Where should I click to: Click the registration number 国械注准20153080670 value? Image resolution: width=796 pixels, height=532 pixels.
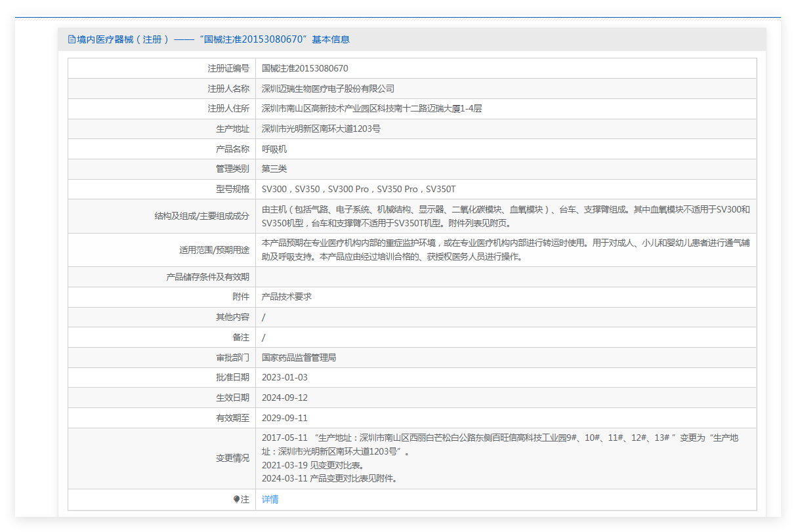pyautogui.click(x=304, y=68)
